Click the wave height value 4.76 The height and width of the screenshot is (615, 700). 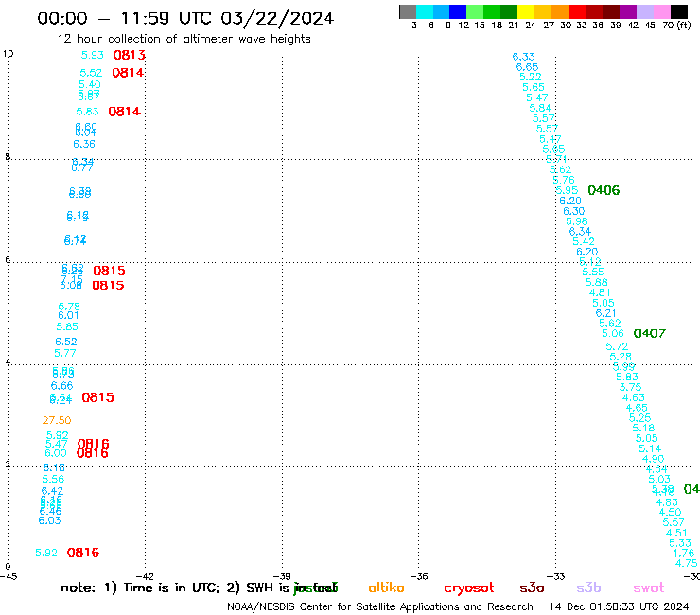[x=683, y=553]
